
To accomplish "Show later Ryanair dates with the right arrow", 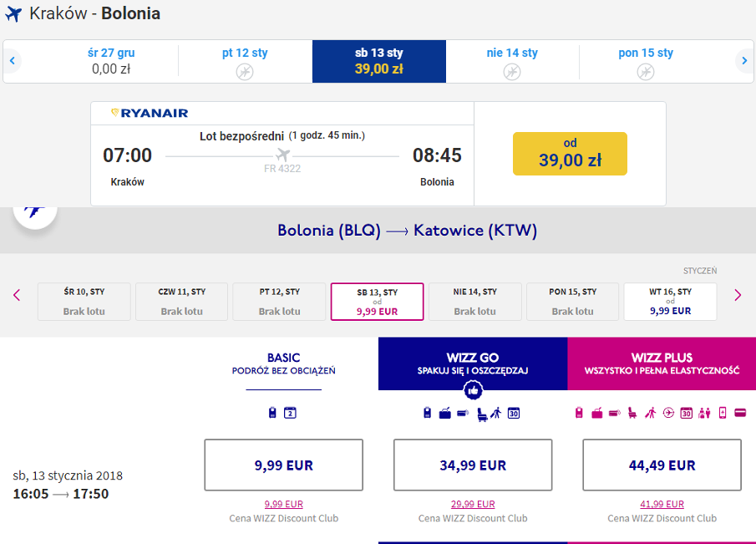I will pos(744,61).
